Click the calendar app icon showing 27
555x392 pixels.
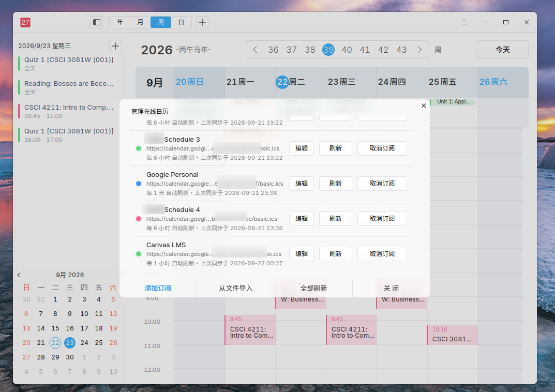pos(25,22)
